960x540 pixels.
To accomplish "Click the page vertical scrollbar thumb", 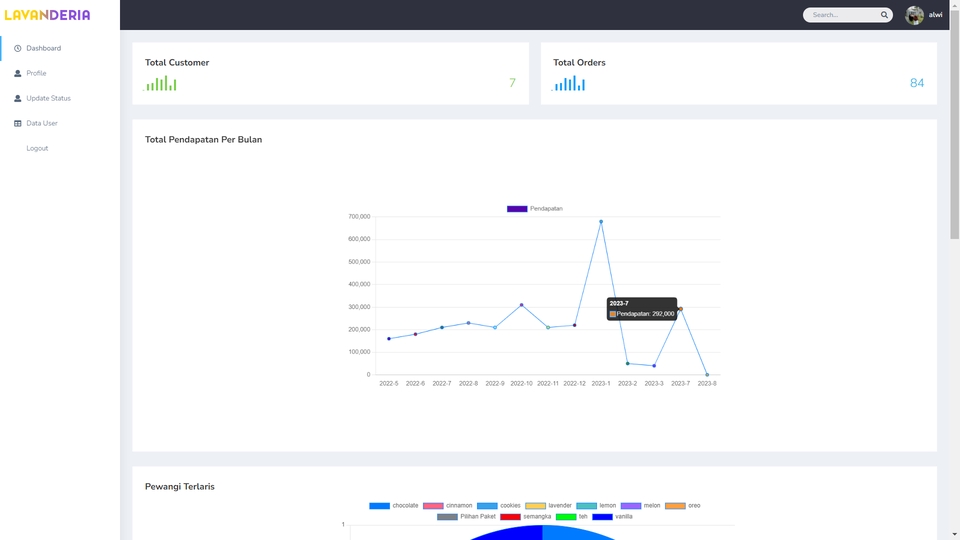I will [x=954, y=122].
